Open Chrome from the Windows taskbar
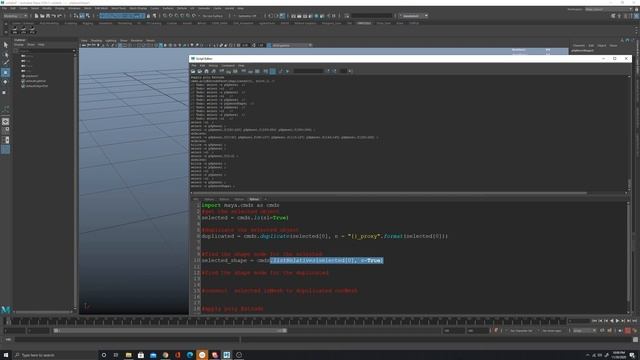Screen dimensions: 640x360 coord(165,355)
